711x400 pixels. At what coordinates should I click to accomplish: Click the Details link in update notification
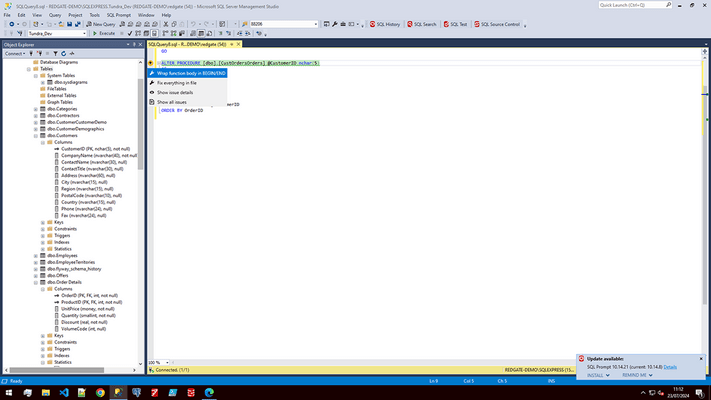670,367
